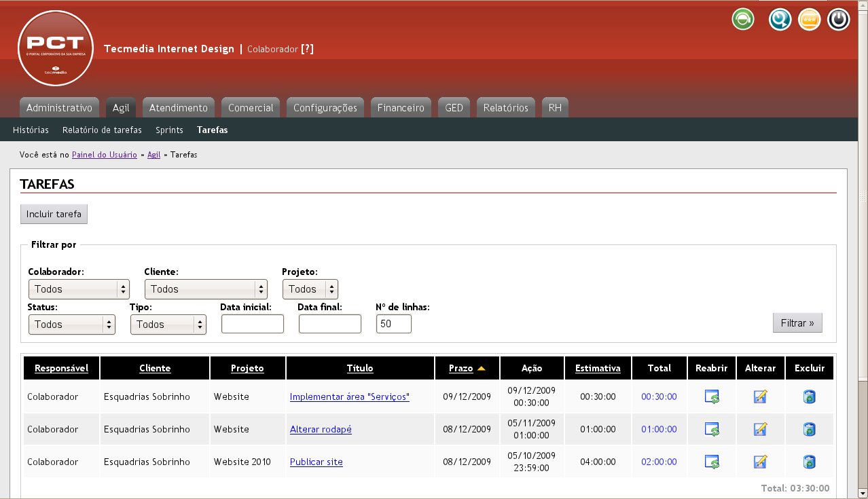This screenshot has height=499, width=868.
Task: Sort the table by Prazo column
Action: pyautogui.click(x=461, y=368)
